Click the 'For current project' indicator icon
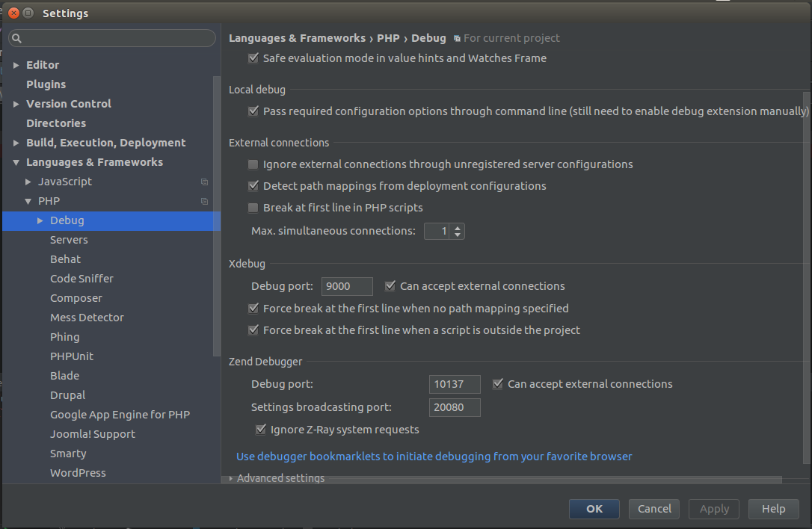The width and height of the screenshot is (812, 529). tap(457, 38)
